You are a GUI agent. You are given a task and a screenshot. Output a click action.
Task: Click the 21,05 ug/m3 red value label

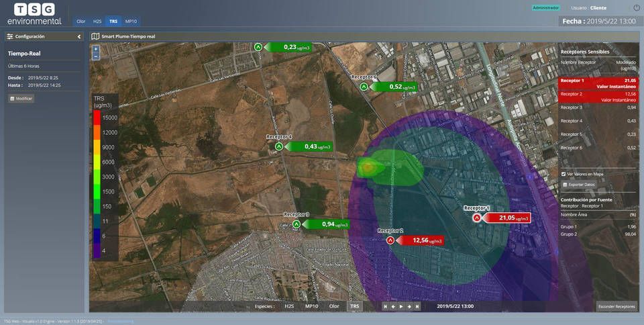pos(506,218)
